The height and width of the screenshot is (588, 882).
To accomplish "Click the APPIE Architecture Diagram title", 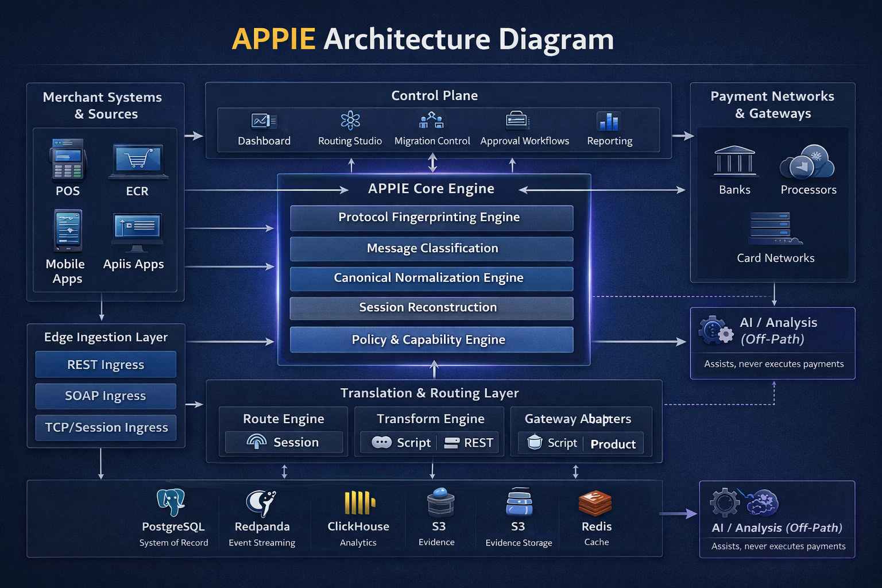I will 423,39.
